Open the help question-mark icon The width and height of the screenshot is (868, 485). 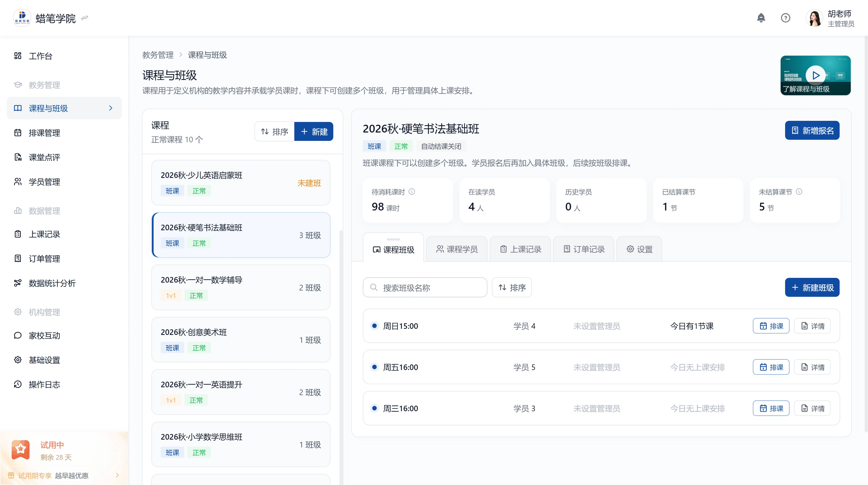point(785,18)
